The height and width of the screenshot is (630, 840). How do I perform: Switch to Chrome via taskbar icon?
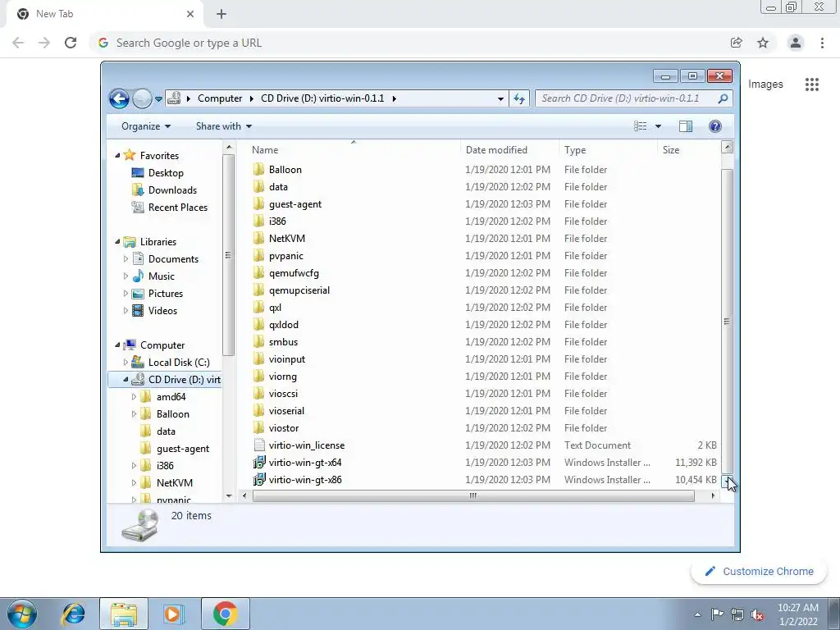pos(225,614)
